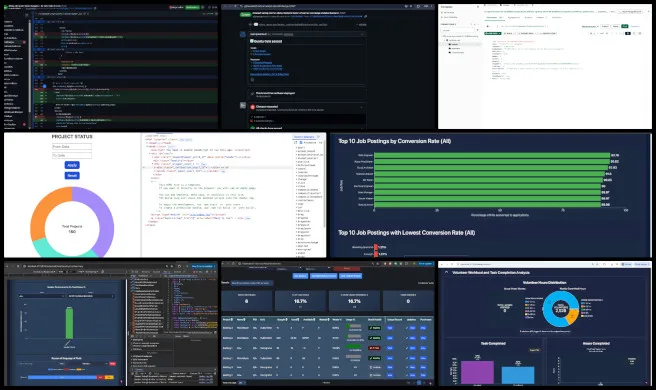Screen dimensions: 656x390
Task: Click the To Date input field
Action: pos(72,155)
